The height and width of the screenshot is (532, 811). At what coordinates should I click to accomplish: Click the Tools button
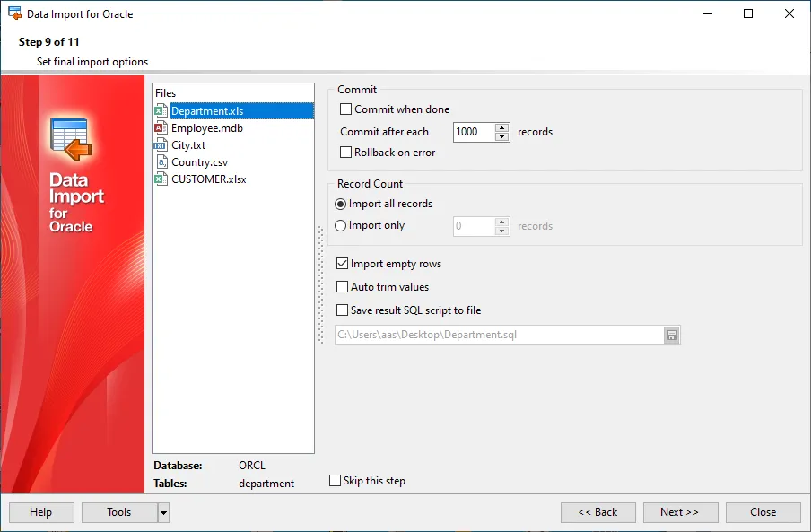119,512
